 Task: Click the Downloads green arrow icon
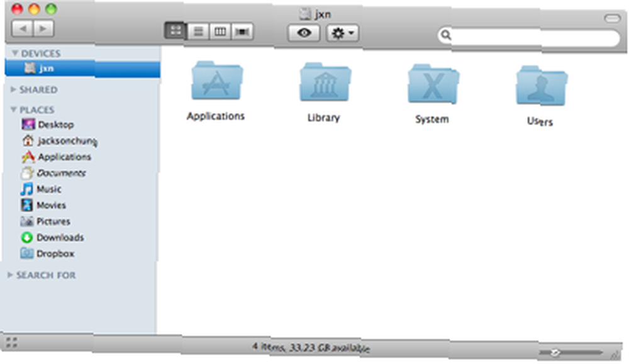pos(26,237)
